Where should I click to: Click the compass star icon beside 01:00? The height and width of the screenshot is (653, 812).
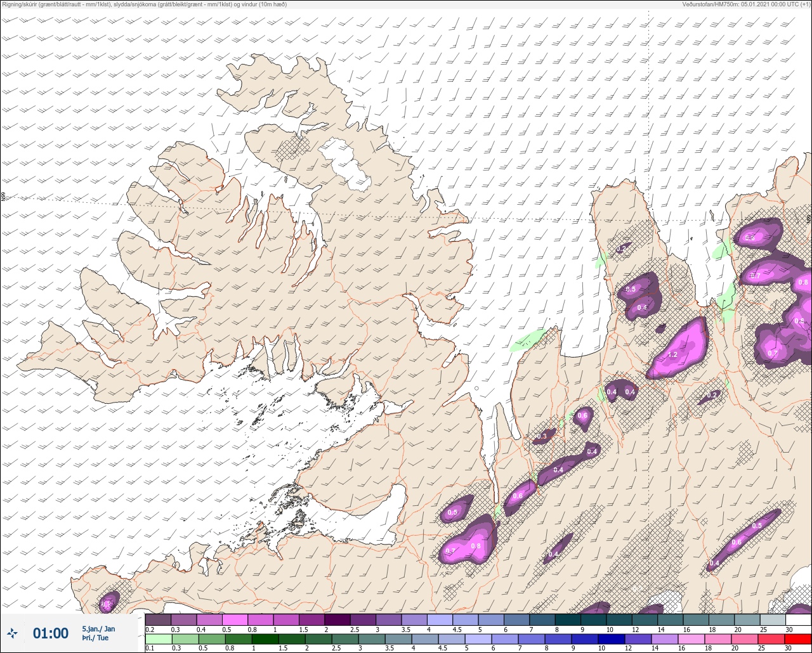[12, 633]
